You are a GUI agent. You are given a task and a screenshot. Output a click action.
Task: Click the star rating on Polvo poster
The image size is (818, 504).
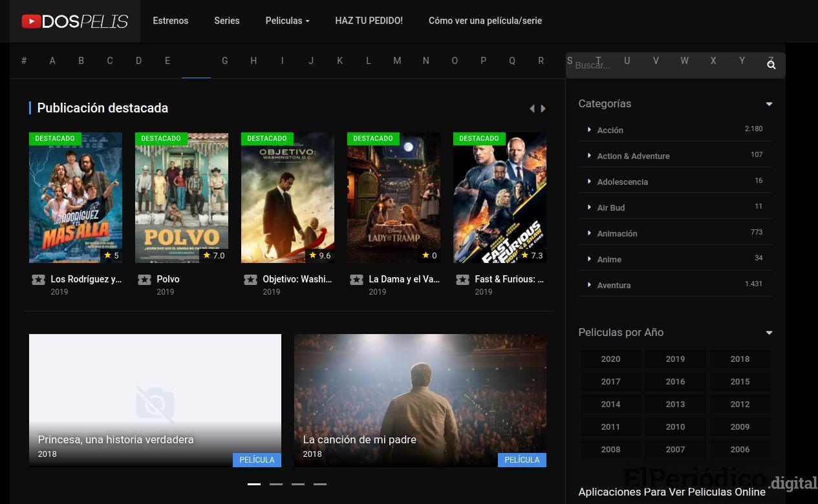213,255
